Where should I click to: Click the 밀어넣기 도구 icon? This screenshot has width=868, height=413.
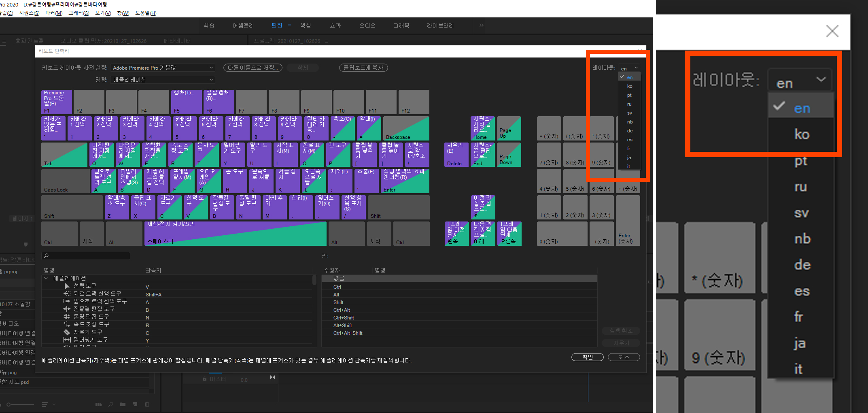pyautogui.click(x=67, y=340)
